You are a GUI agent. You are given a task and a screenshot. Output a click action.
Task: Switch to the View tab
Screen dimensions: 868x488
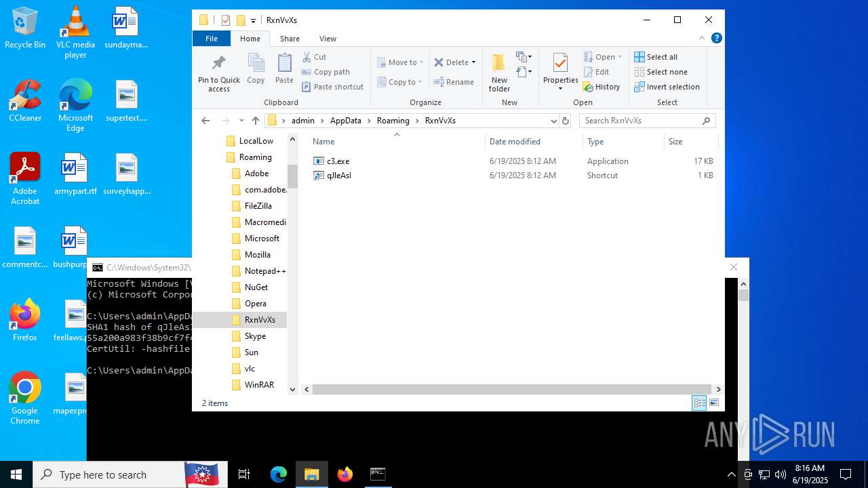(328, 39)
